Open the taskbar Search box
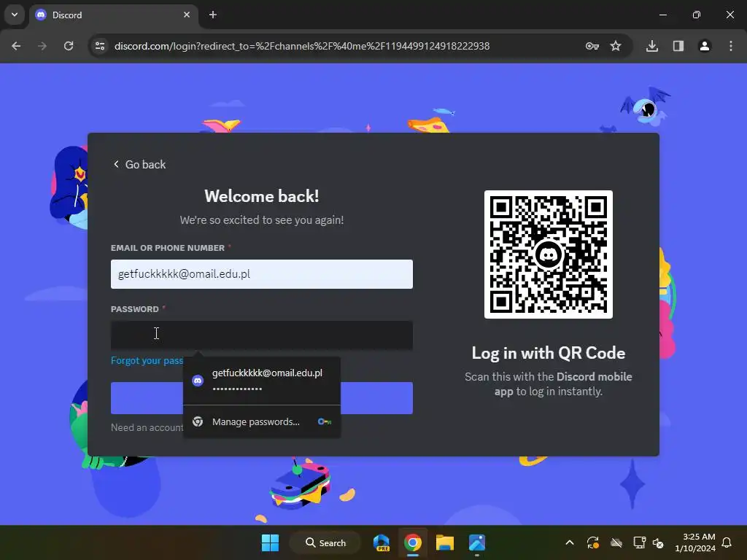 coord(326,542)
